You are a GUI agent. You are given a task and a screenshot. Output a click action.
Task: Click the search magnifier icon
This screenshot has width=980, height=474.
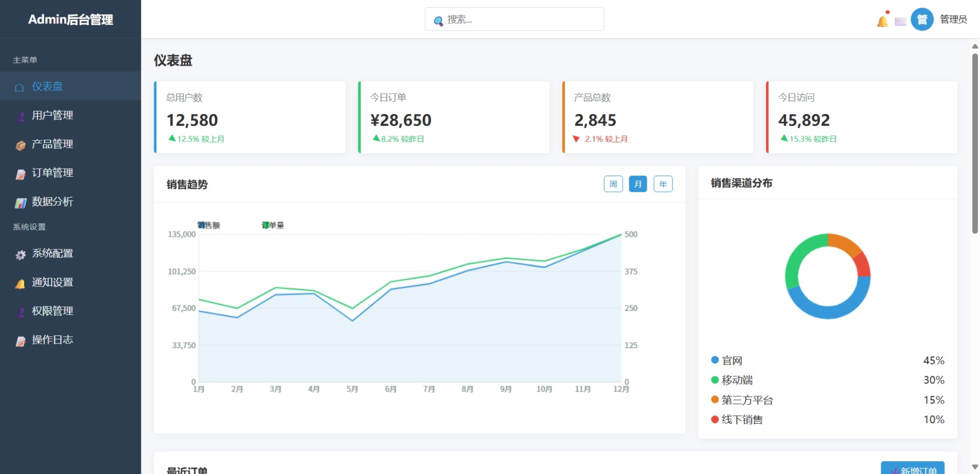(438, 21)
